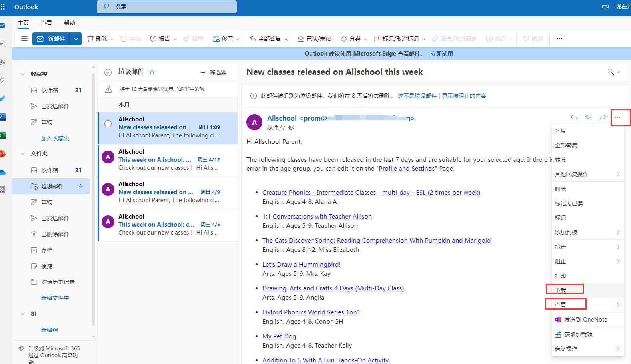
Task: Click the reply-all arrow icon on message
Action: (588, 117)
